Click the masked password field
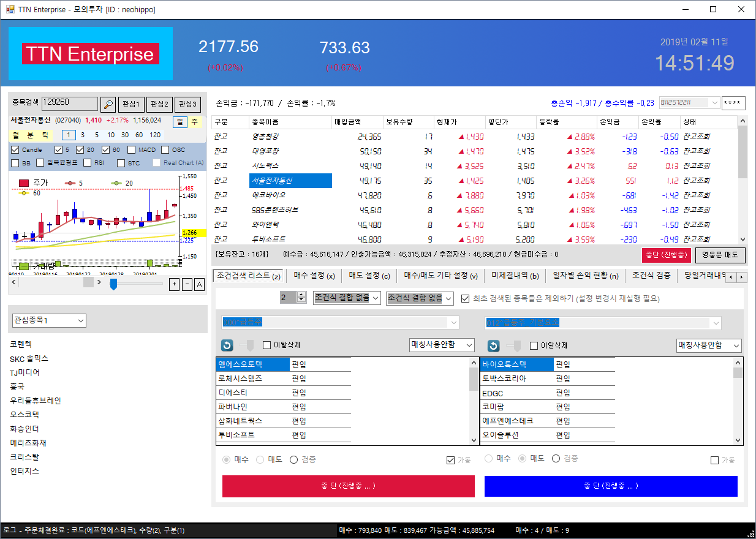This screenshot has height=539, width=756. click(733, 103)
